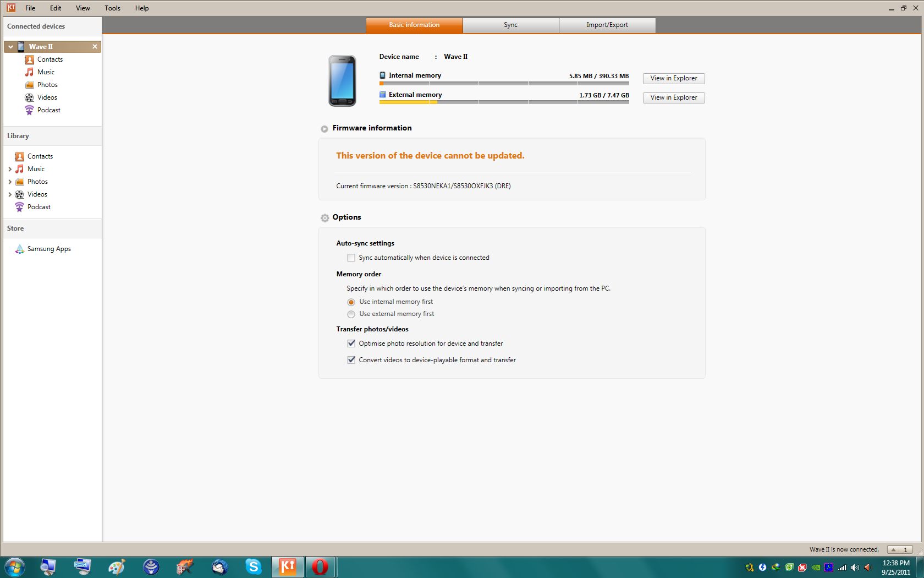Open the View menu
The image size is (924, 578).
[x=83, y=8]
